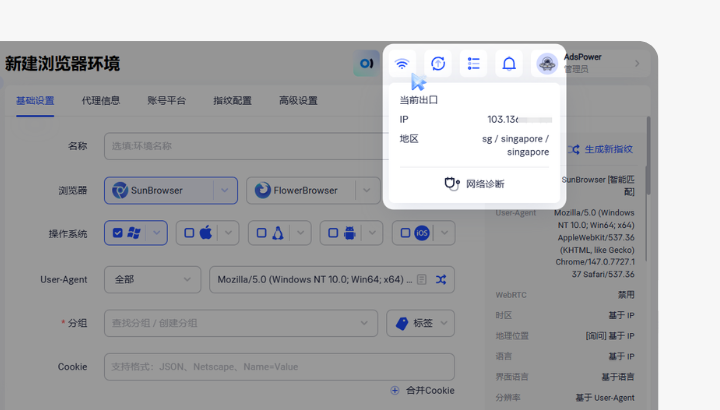Open the Linux version dropdown arrow
Image resolution: width=720 pixels, height=410 pixels.
[x=300, y=233]
